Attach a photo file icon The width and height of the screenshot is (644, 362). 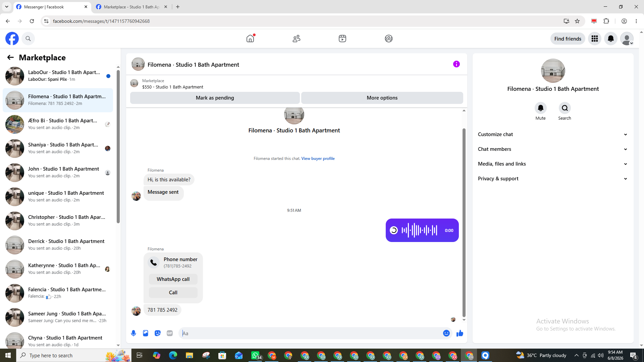point(146,333)
